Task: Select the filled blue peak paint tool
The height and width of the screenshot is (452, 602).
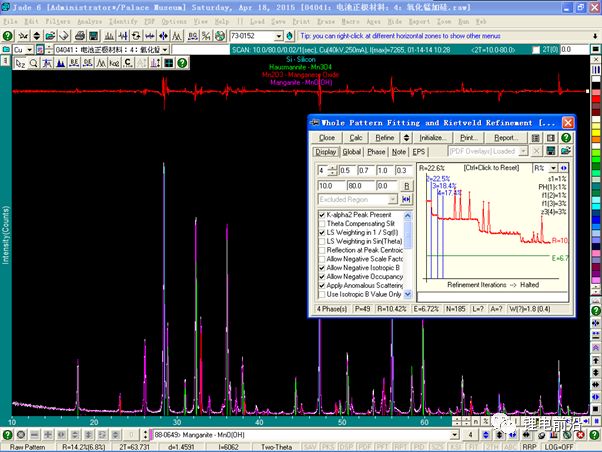Action: (x=61, y=63)
